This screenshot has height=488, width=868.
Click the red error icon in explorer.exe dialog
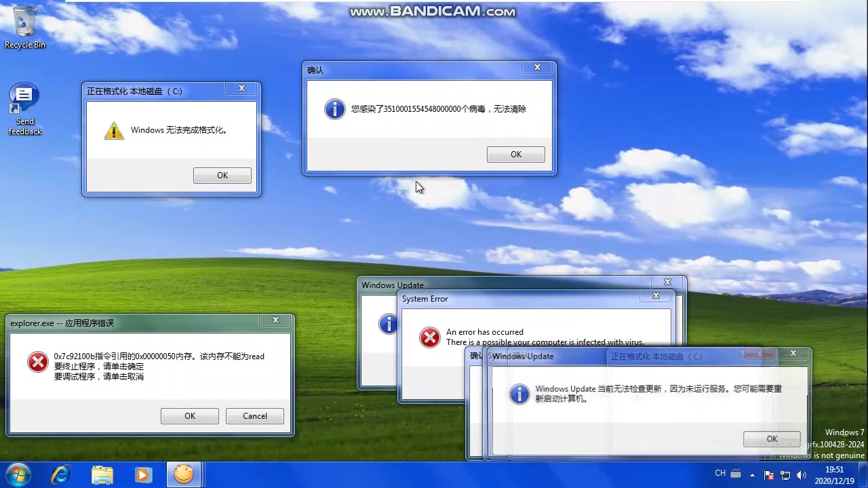pyautogui.click(x=38, y=362)
